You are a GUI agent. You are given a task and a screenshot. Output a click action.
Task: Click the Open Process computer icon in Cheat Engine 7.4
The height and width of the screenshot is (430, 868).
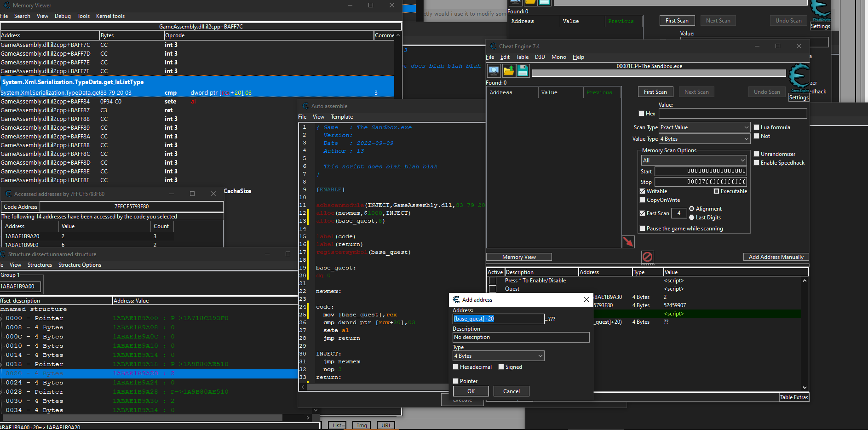click(494, 71)
